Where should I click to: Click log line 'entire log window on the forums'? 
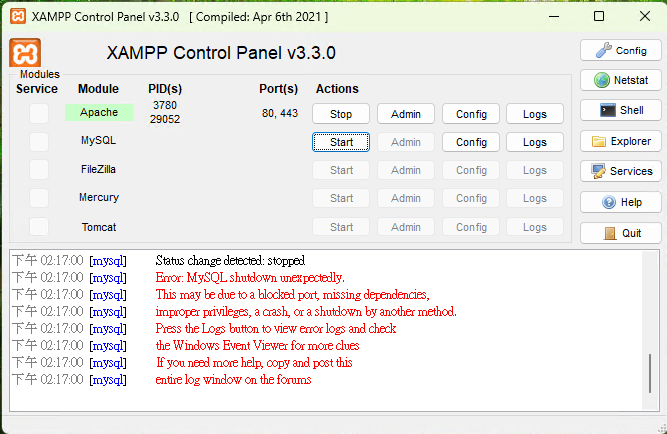(233, 380)
